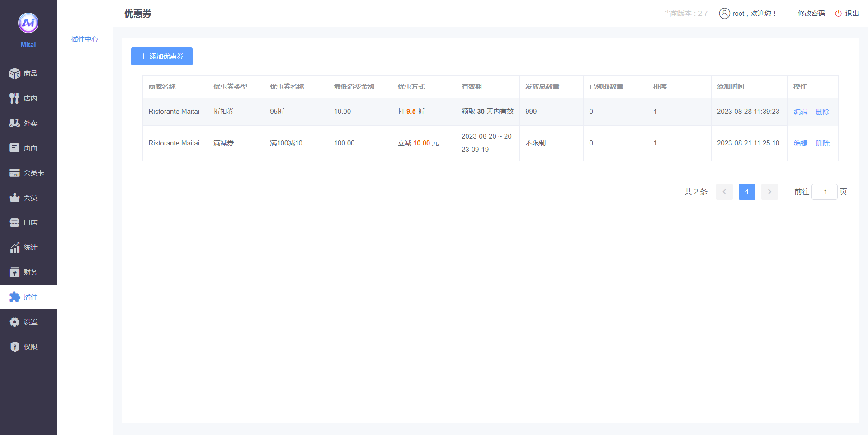
Task: Click the Mitai logo icon
Action: click(x=28, y=23)
